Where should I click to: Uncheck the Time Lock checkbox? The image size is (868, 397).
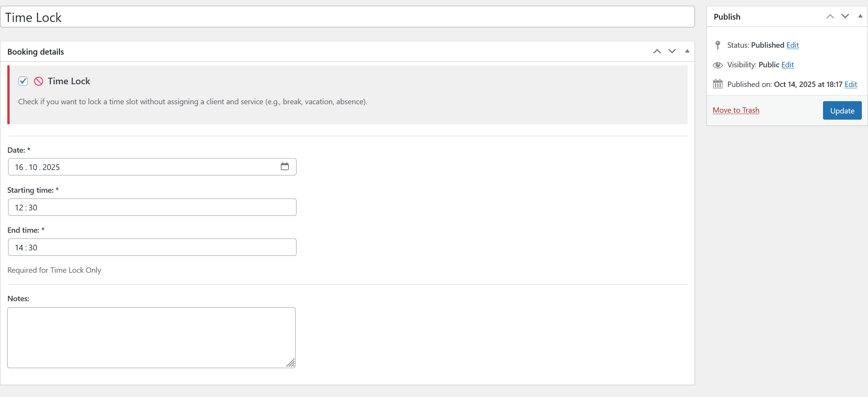(x=23, y=81)
